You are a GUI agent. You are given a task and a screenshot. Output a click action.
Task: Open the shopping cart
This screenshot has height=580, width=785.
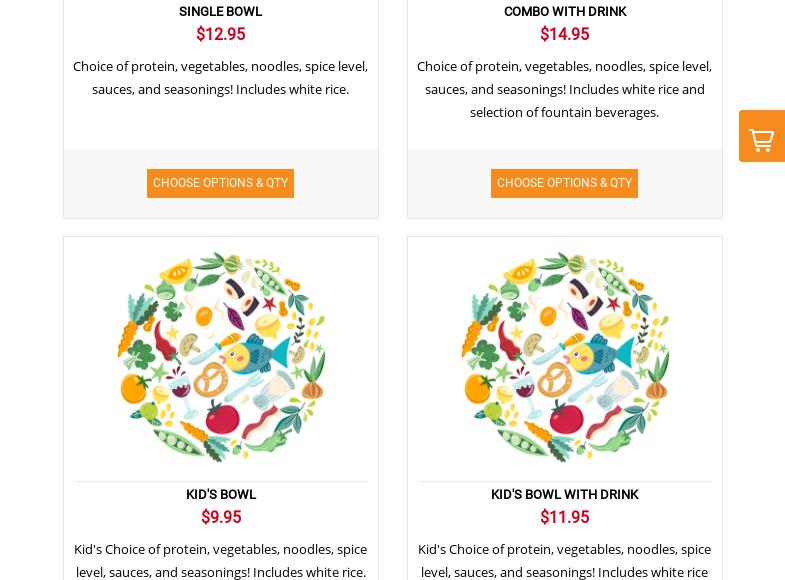pos(762,138)
